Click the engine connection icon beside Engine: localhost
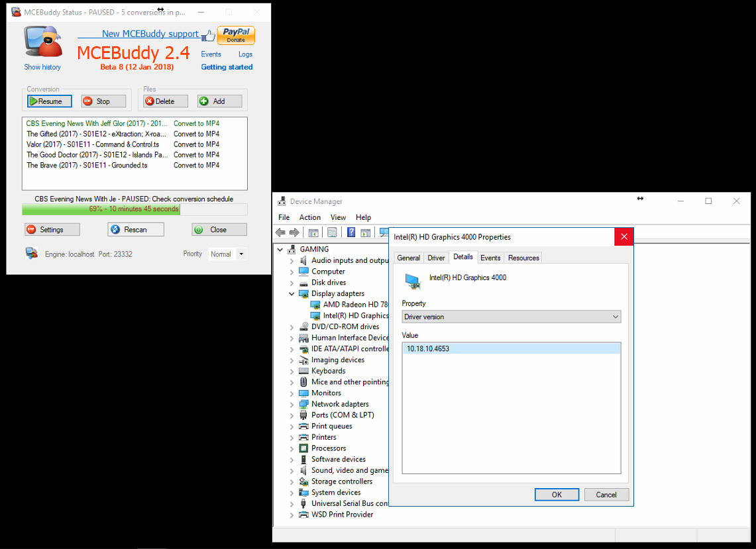The image size is (756, 549). pos(32,253)
